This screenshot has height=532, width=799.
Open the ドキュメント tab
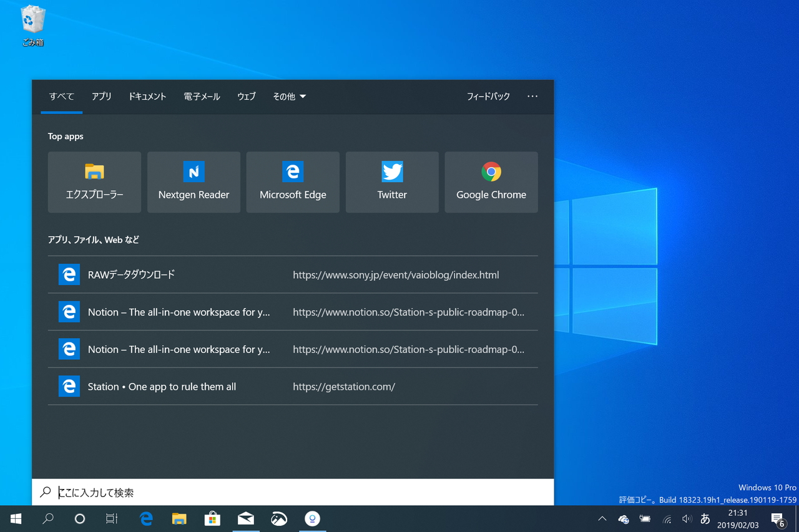147,97
